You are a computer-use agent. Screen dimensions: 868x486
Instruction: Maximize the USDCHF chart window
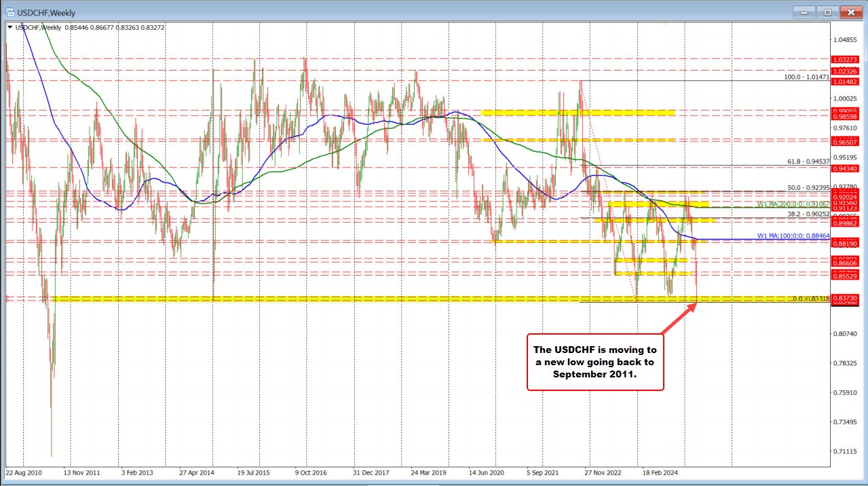827,12
